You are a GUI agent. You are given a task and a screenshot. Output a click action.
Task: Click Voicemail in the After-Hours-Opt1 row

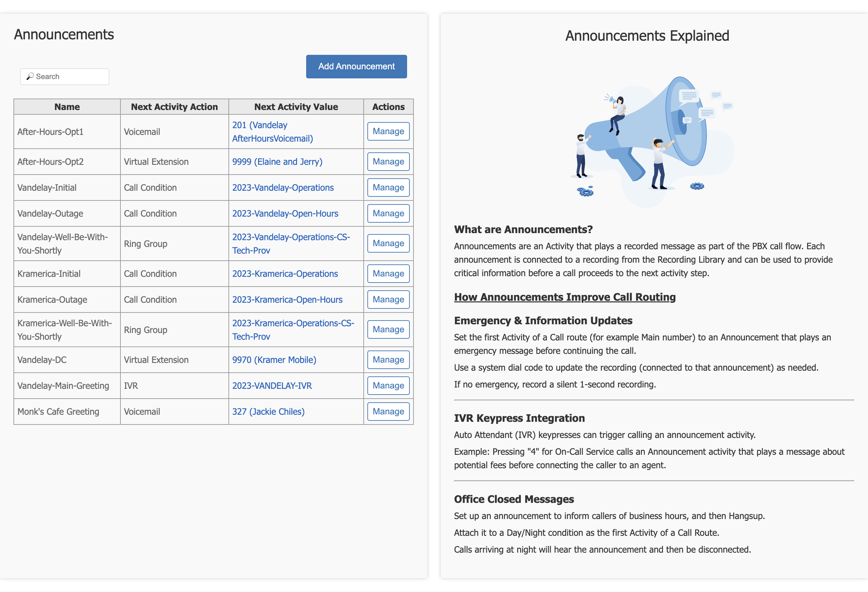pyautogui.click(x=174, y=132)
